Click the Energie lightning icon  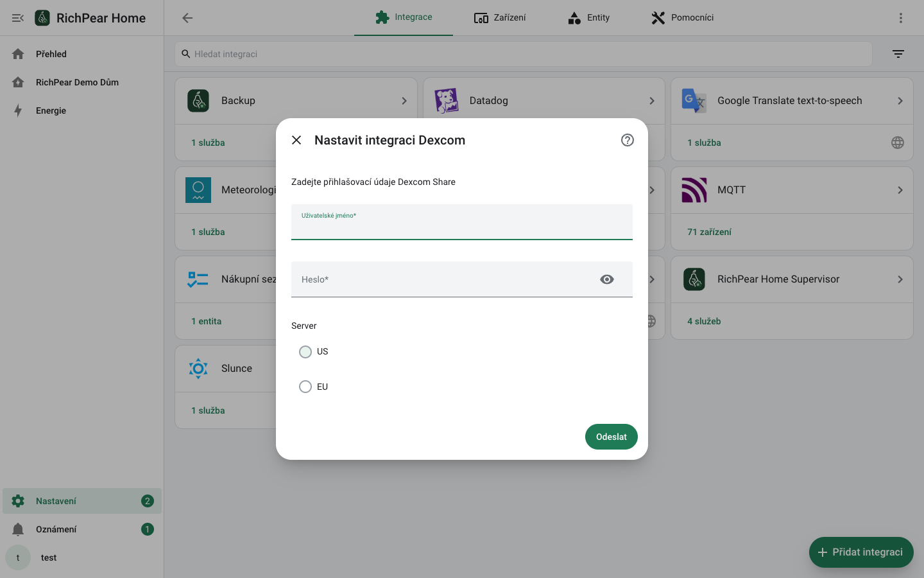pyautogui.click(x=18, y=110)
